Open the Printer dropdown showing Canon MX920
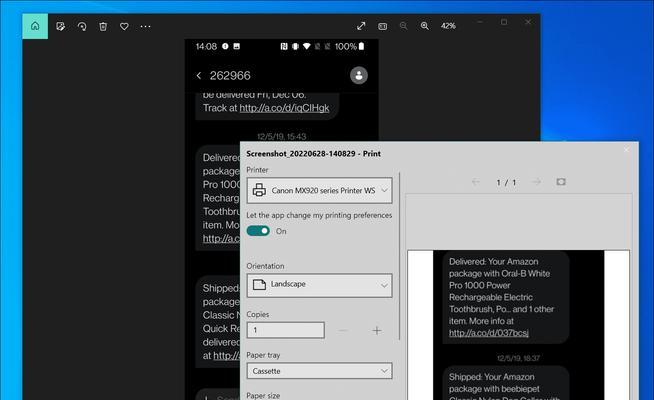The image size is (654, 400). pos(319,190)
